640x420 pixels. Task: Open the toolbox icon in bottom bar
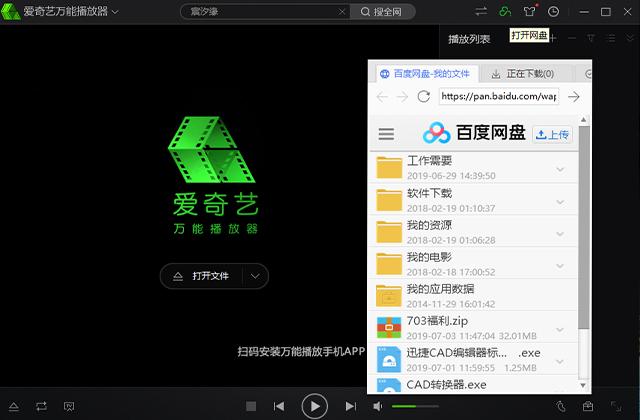click(x=588, y=407)
